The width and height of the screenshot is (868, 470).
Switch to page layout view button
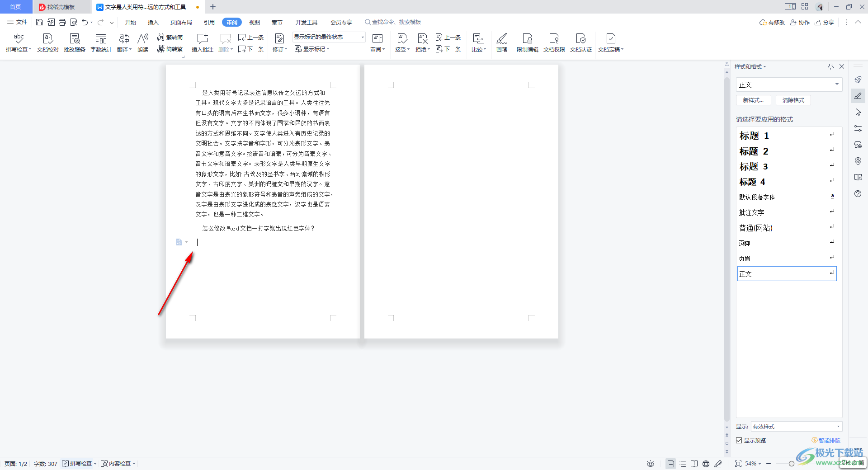(x=671, y=464)
